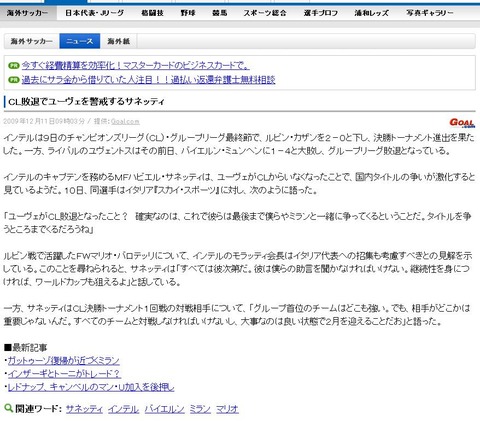The height and width of the screenshot is (421, 480).
Task: Open the 過払い返還弁護士無料相談 ad link
Action: 148,80
